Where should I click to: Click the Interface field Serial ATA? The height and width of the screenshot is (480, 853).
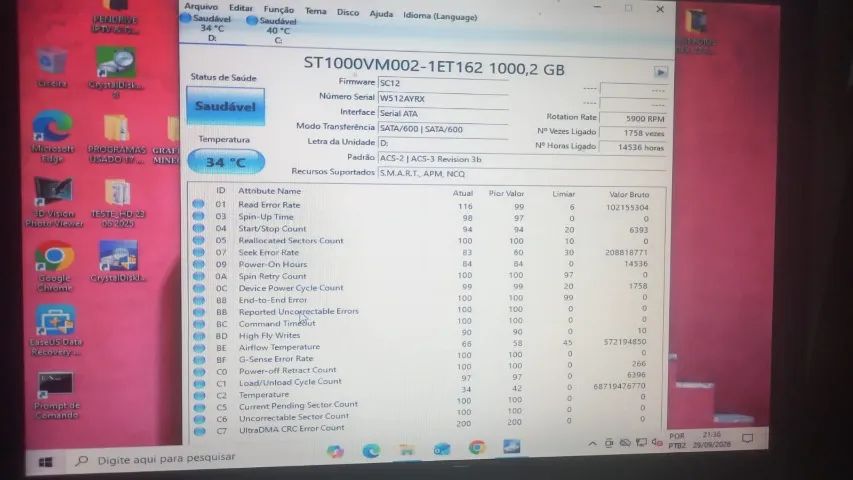[443, 114]
